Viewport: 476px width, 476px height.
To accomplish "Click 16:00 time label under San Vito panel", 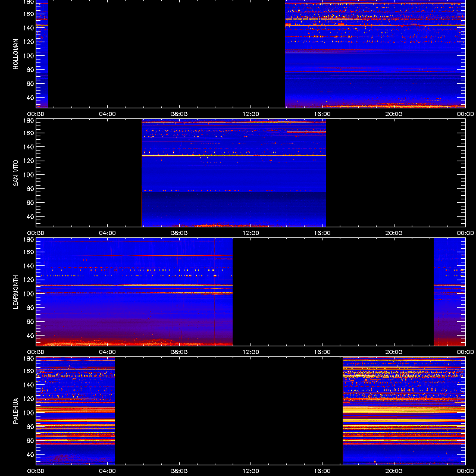I will pos(322,233).
